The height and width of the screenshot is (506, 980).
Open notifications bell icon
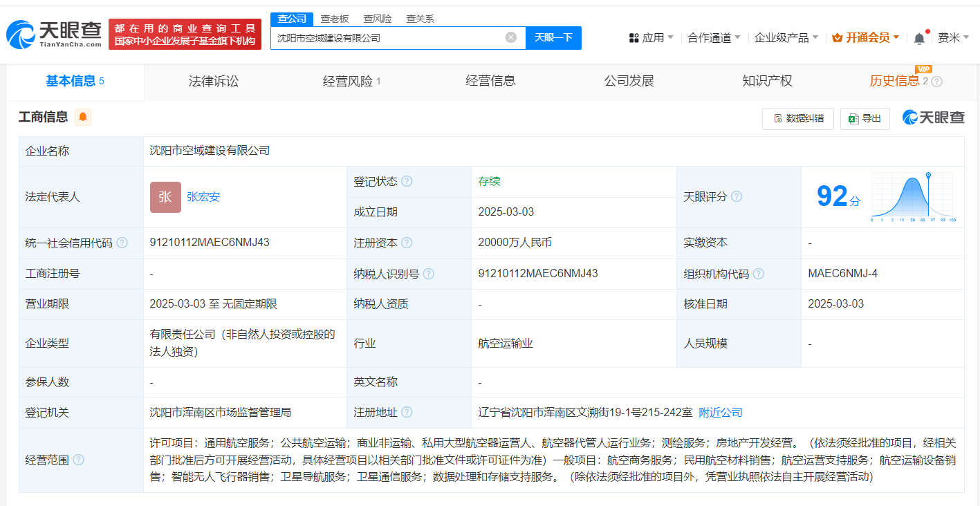tap(919, 38)
